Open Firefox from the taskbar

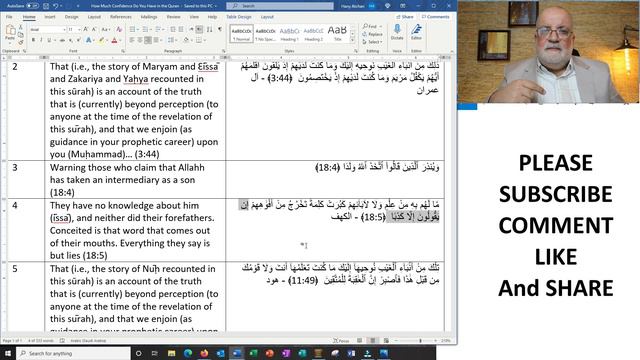[204, 353]
